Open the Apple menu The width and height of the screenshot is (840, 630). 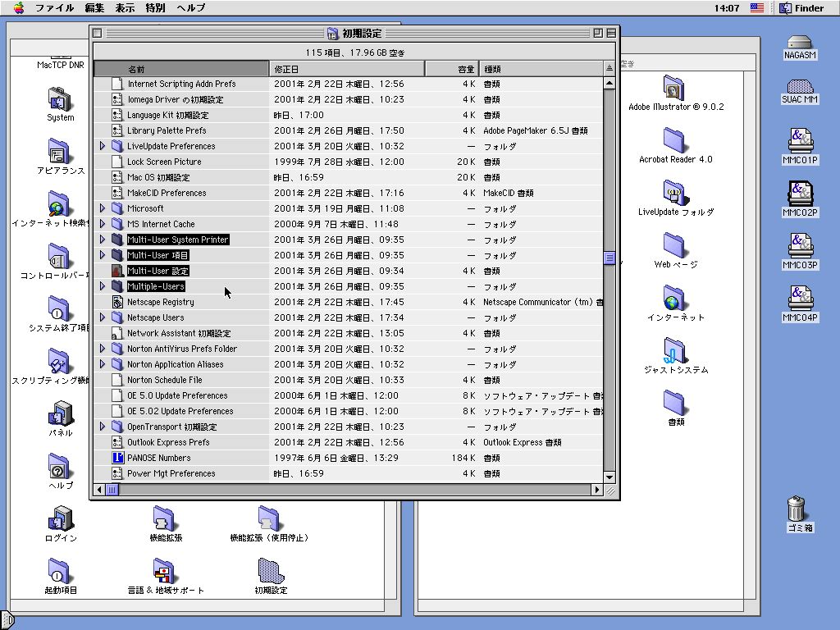click(19, 7)
